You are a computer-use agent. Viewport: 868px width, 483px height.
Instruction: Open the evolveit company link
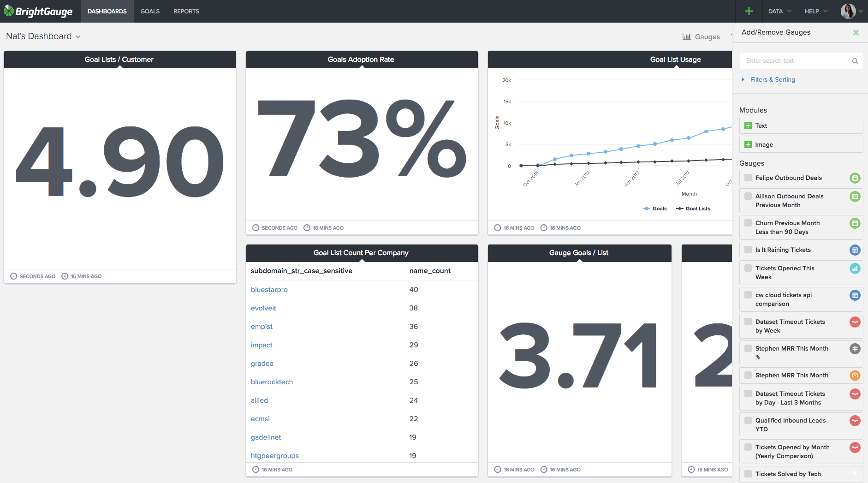[x=263, y=308]
